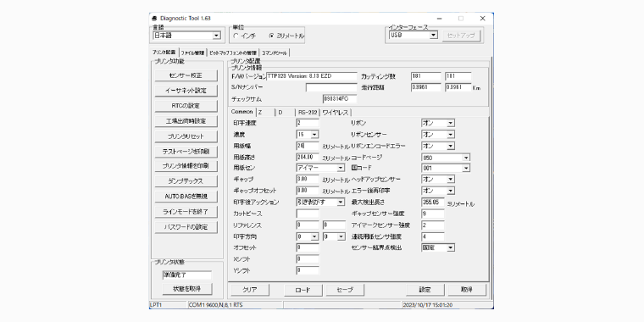Click the 工場出荷時設定 button
The width and height of the screenshot is (644, 322).
186,121
